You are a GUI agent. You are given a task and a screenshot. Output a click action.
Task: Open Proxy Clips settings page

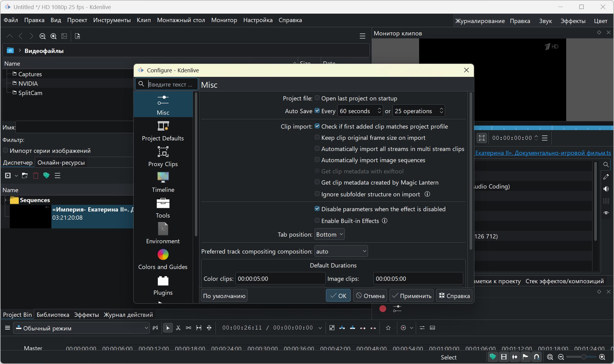point(163,156)
